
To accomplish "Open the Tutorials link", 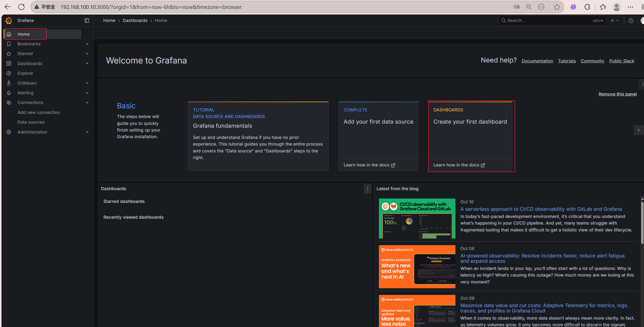I will pyautogui.click(x=567, y=61).
